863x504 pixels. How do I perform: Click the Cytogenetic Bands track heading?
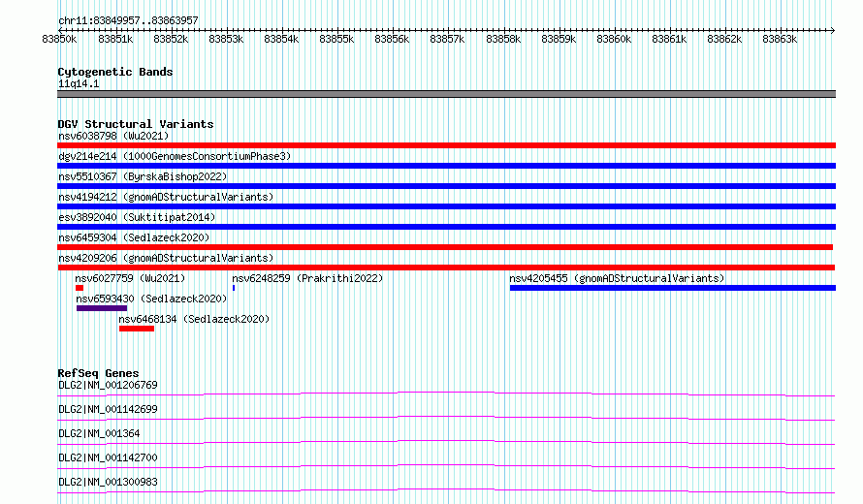coord(115,72)
